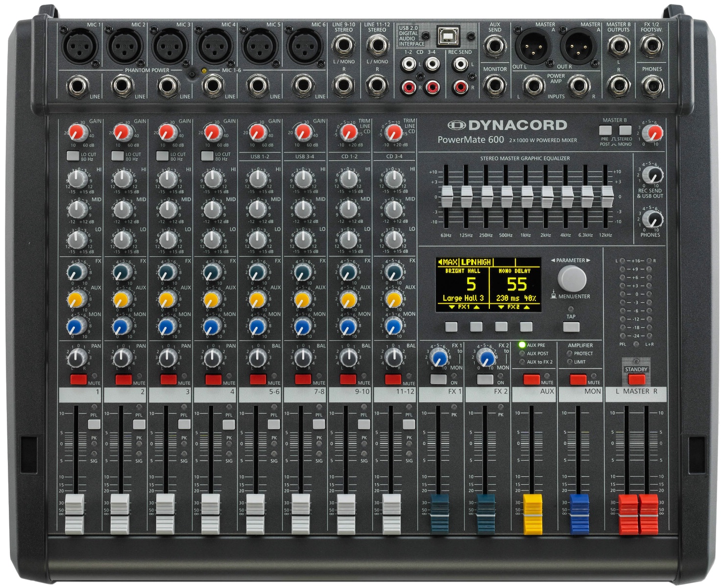
Task: Click the red GAIN knob on channel 1
Action: coord(77,132)
